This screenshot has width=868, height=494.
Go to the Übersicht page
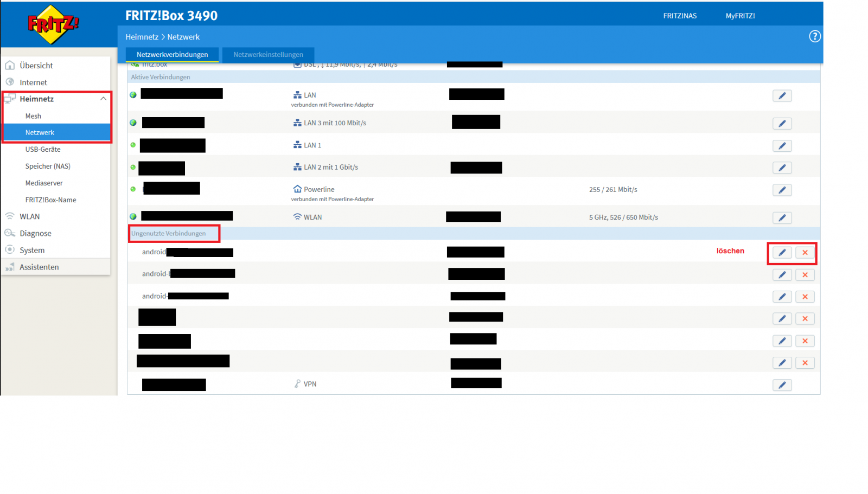36,66
